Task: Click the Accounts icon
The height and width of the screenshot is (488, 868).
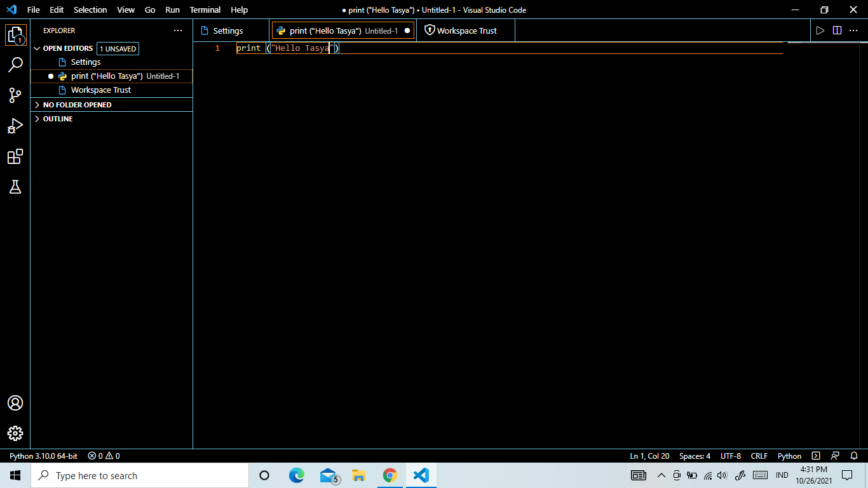Action: 15,403
